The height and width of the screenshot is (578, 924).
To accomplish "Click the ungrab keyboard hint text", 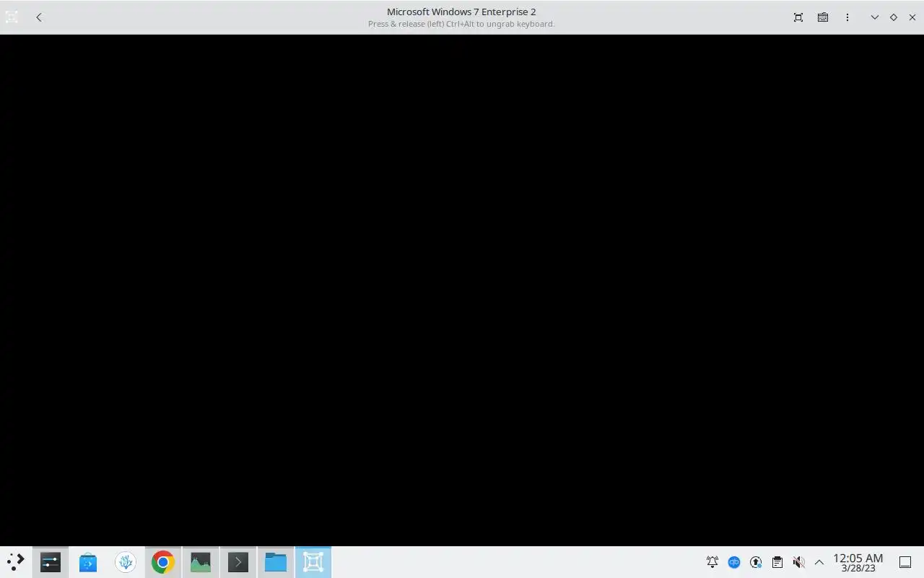I will 461,24.
